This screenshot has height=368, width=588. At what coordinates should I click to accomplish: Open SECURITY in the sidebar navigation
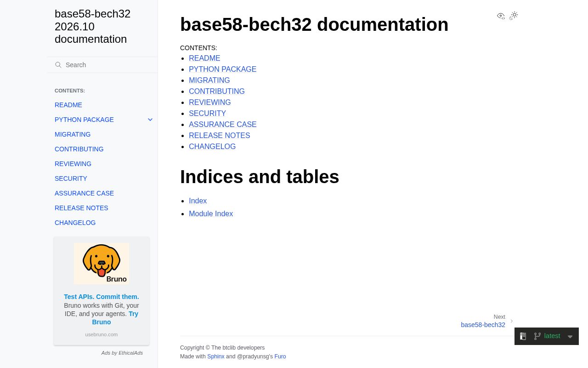pos(71,178)
